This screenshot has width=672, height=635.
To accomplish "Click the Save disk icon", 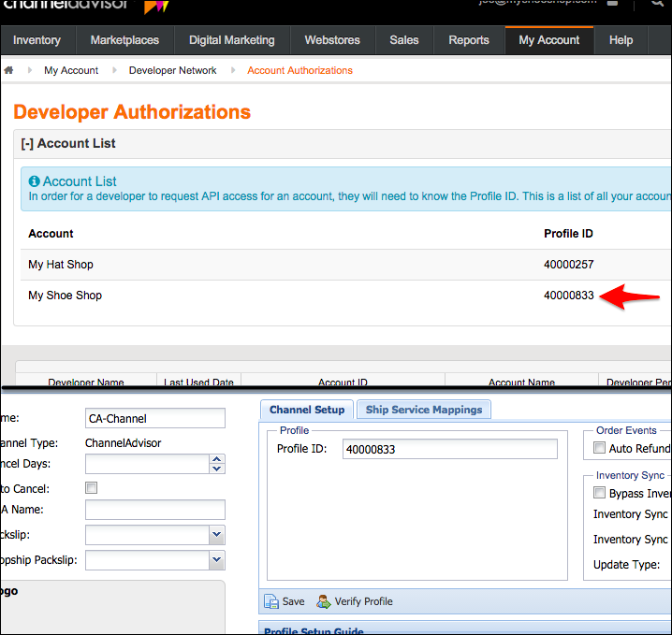I will coord(270,601).
